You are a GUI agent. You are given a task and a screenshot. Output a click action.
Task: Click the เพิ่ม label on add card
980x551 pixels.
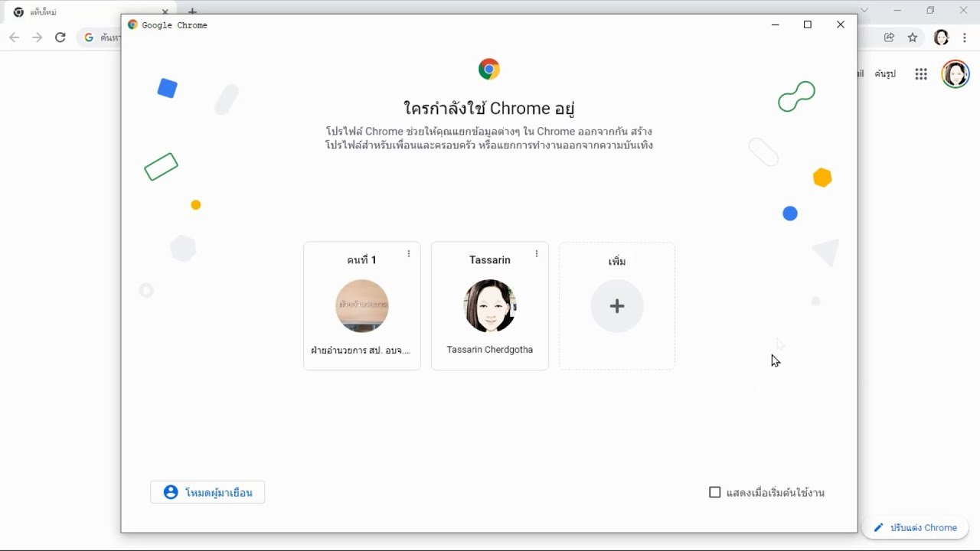617,262
